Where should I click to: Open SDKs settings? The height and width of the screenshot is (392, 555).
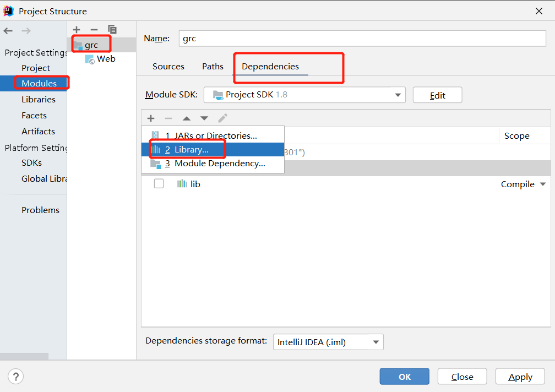[31, 163]
